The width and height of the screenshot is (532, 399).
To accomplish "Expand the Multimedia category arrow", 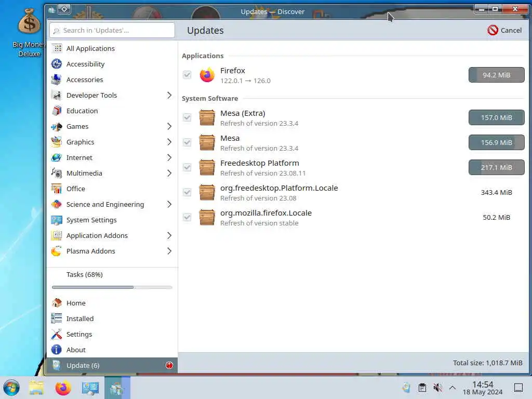I will 169,174.
